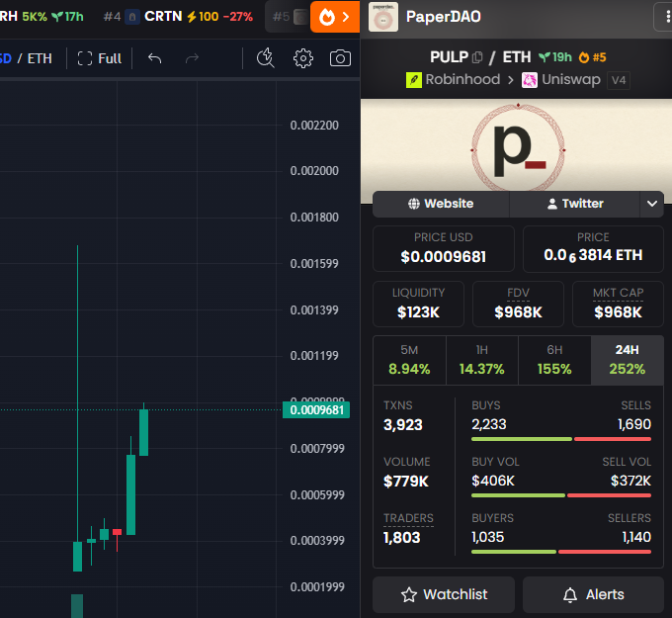
Task: Click the undo arrow in chart toolbar
Action: [155, 58]
